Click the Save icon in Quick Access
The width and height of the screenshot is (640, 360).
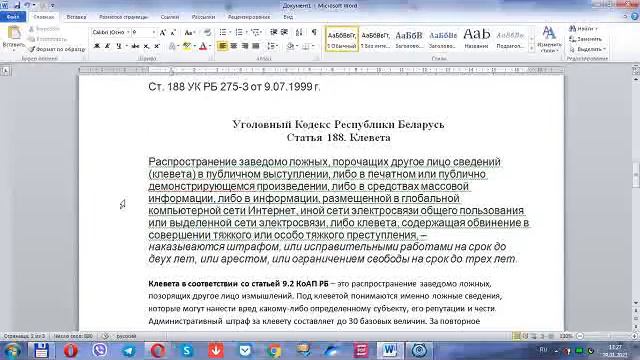point(17,6)
